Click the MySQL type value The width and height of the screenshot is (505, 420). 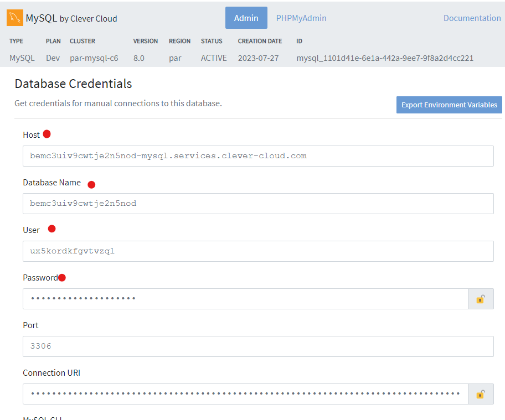[x=22, y=58]
